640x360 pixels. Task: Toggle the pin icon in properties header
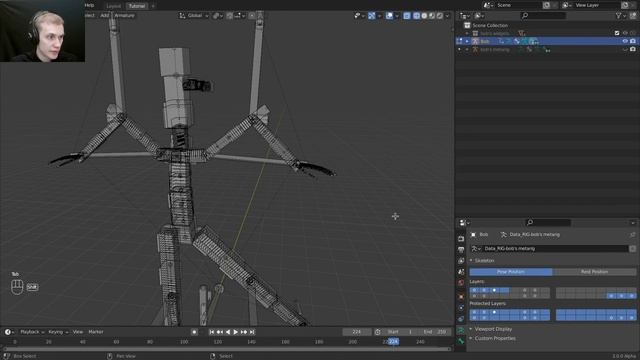tap(632, 235)
